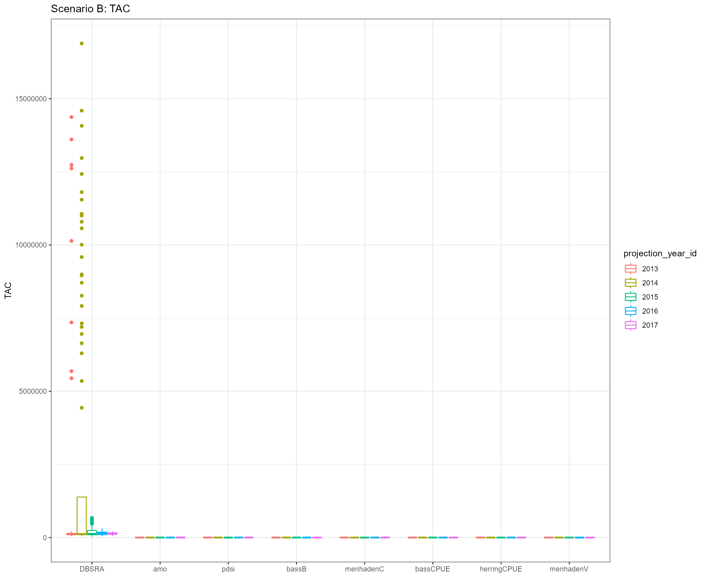Screen dimensions: 706x588
Task: Click the olive outlier on the 10000000 gridline
Action: click(82, 245)
